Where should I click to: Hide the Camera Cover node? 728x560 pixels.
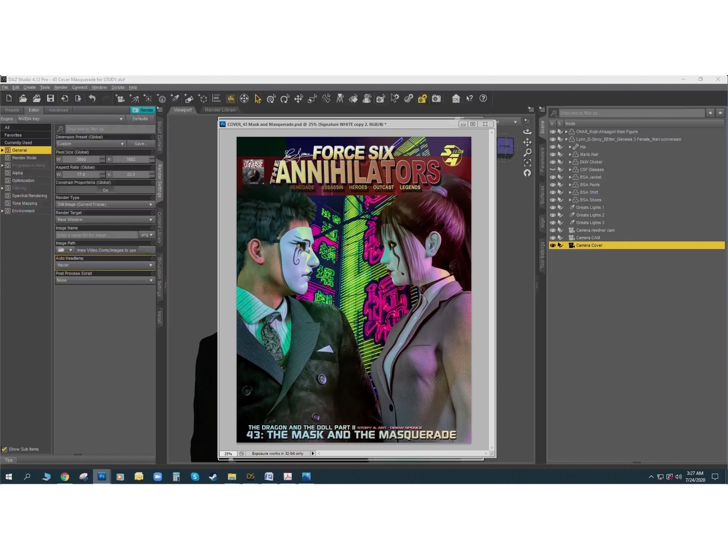coord(553,245)
